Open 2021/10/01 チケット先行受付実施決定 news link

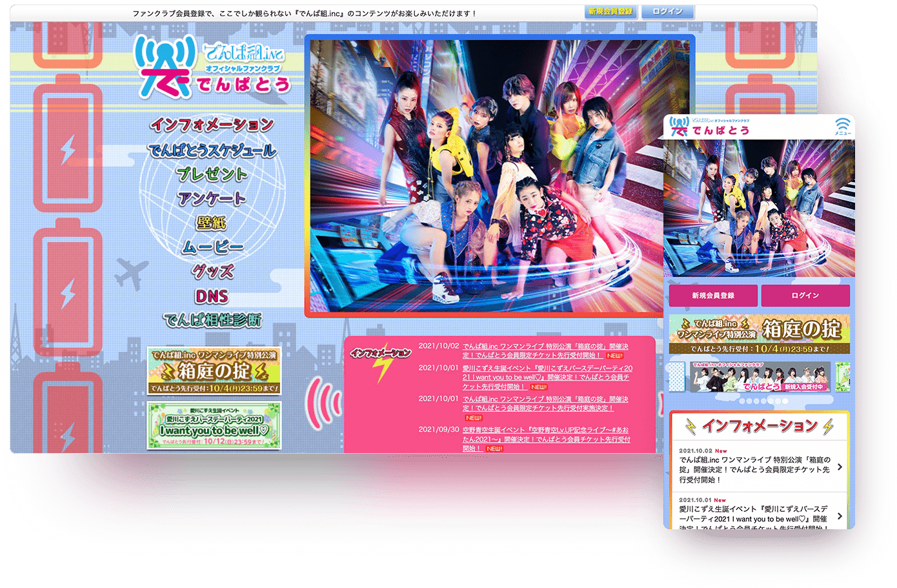coord(545,403)
